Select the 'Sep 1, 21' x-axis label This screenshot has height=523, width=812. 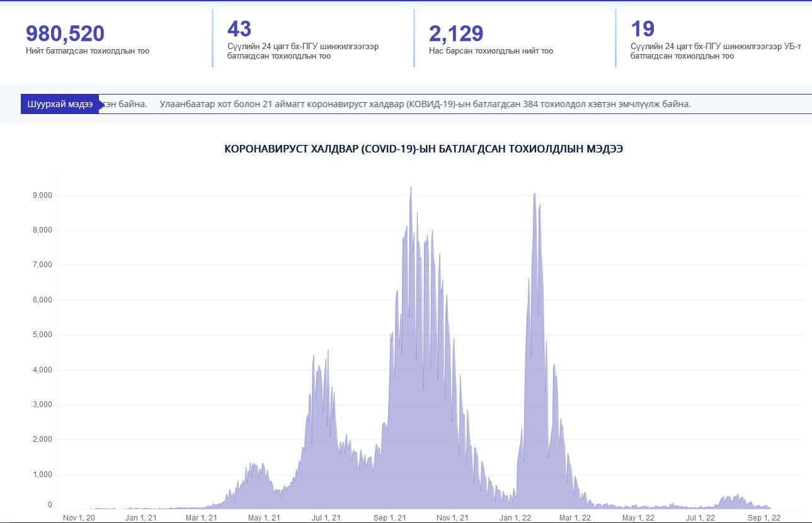[x=389, y=518]
